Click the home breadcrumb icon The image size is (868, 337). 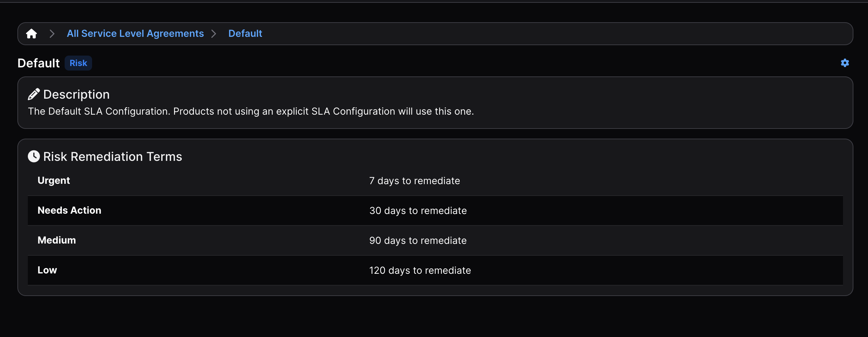pos(31,34)
